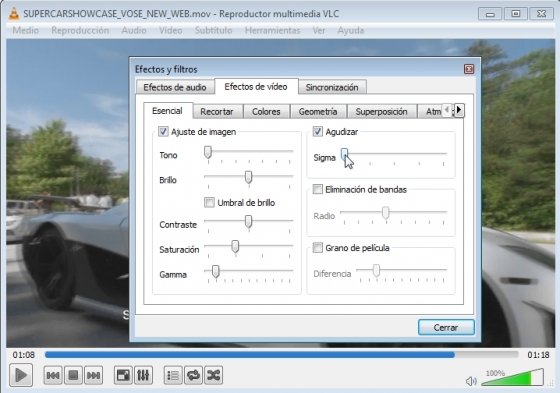
Task: Click the Contraste slider handle
Action: (x=249, y=222)
